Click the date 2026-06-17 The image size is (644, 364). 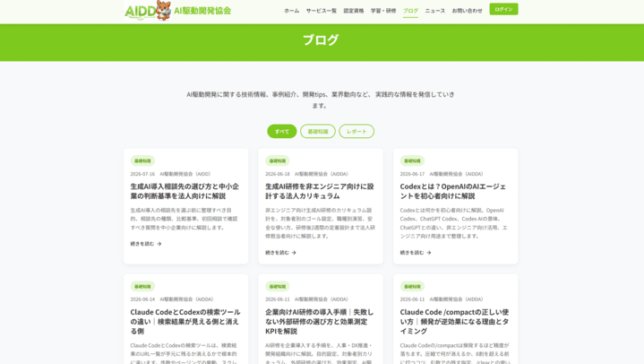(x=412, y=174)
